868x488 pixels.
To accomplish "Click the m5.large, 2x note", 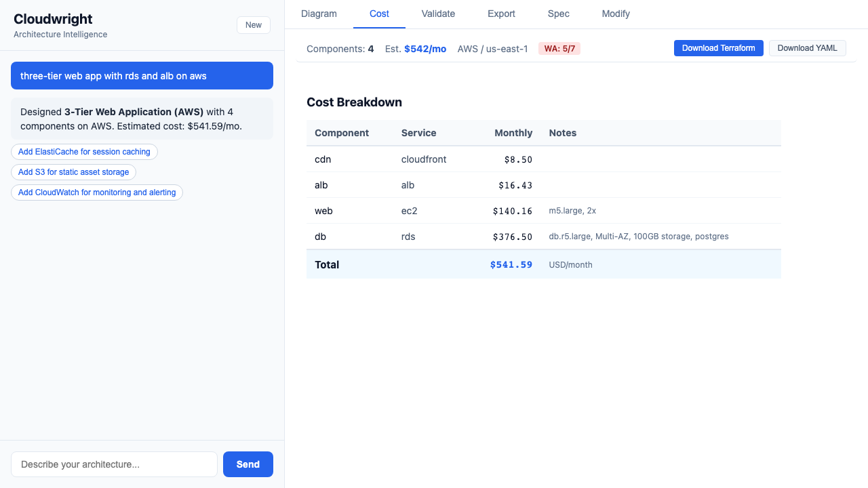I will pyautogui.click(x=572, y=211).
